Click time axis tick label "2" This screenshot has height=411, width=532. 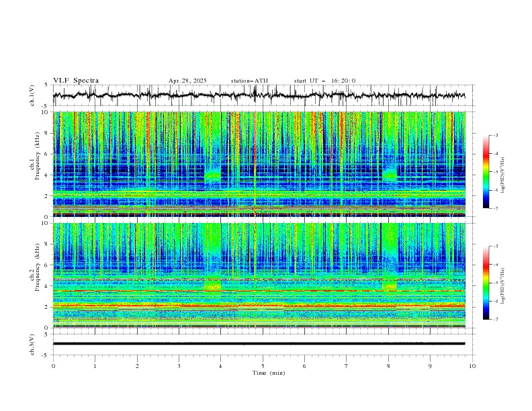coord(137,366)
